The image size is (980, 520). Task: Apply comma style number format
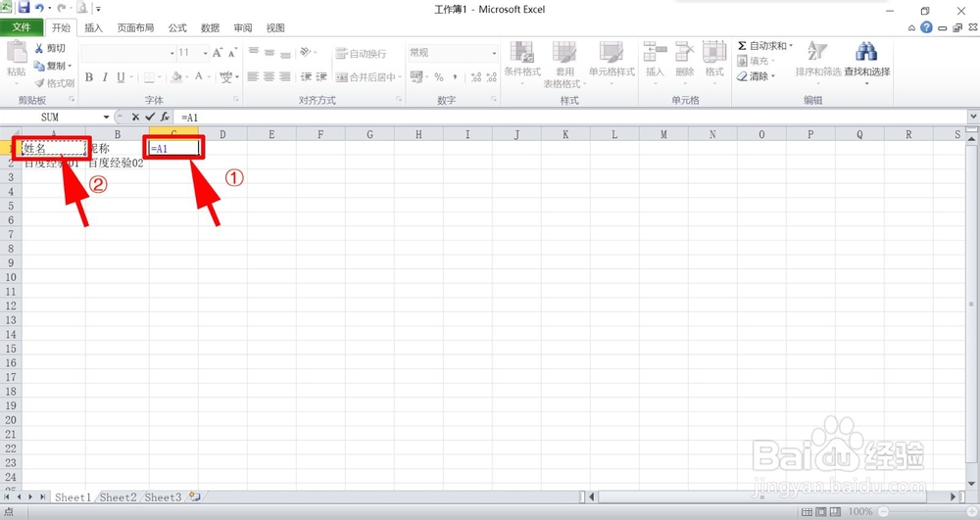pyautogui.click(x=455, y=77)
